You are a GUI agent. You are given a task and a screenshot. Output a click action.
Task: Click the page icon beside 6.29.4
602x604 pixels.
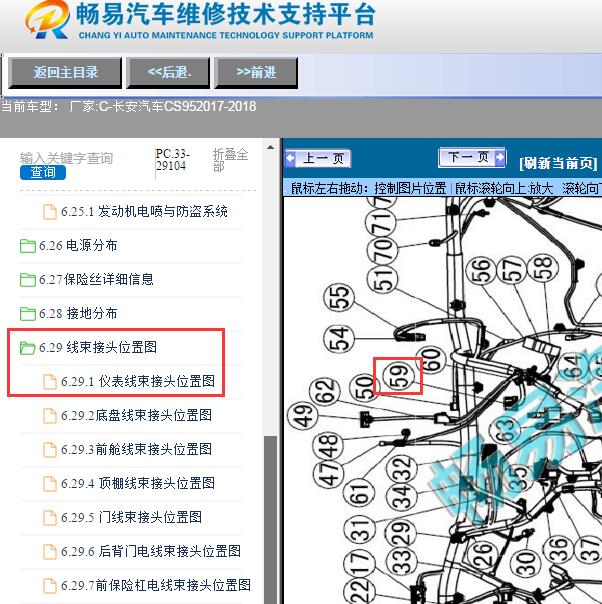pos(50,483)
